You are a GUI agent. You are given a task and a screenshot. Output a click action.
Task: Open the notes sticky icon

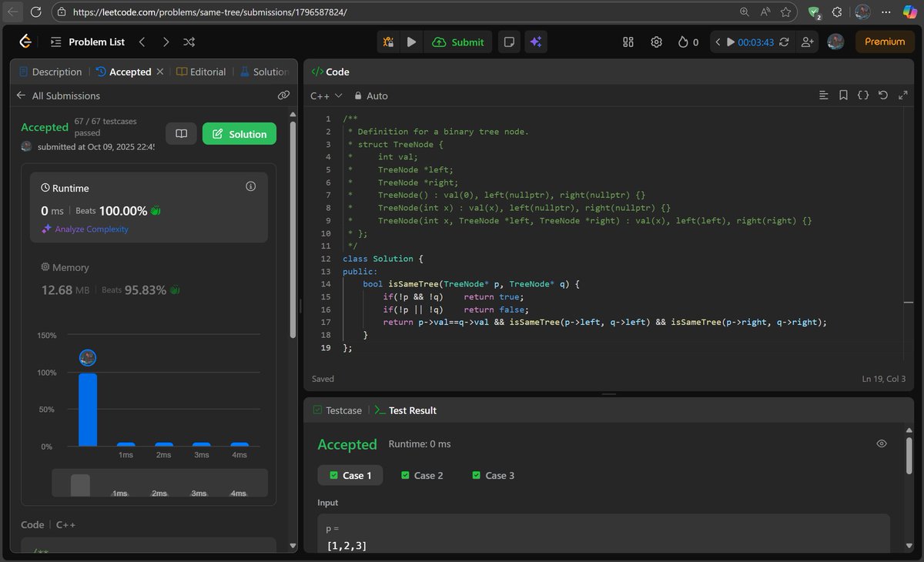pos(508,42)
